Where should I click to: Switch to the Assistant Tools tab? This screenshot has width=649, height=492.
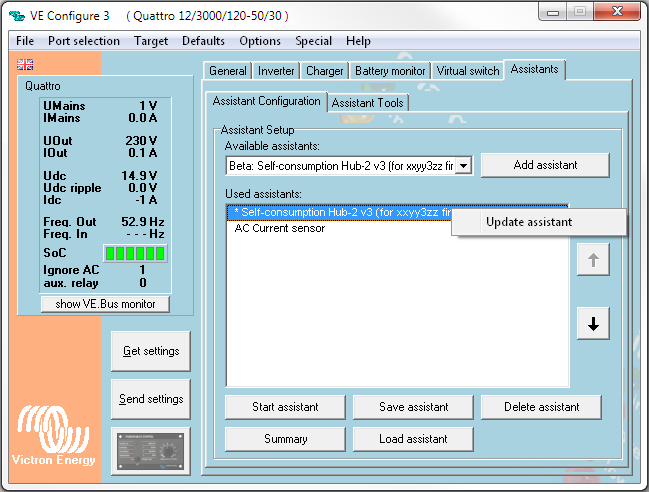[x=368, y=103]
